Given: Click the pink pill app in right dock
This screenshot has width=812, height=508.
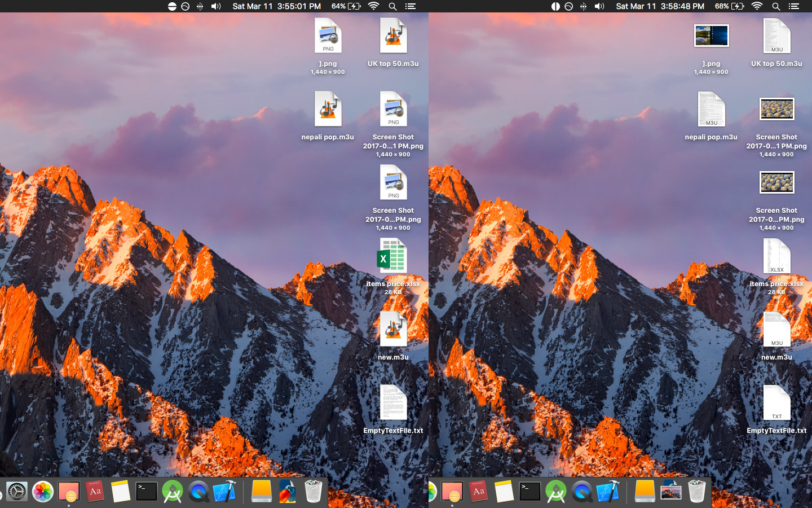Looking at the screenshot, I should tap(452, 492).
